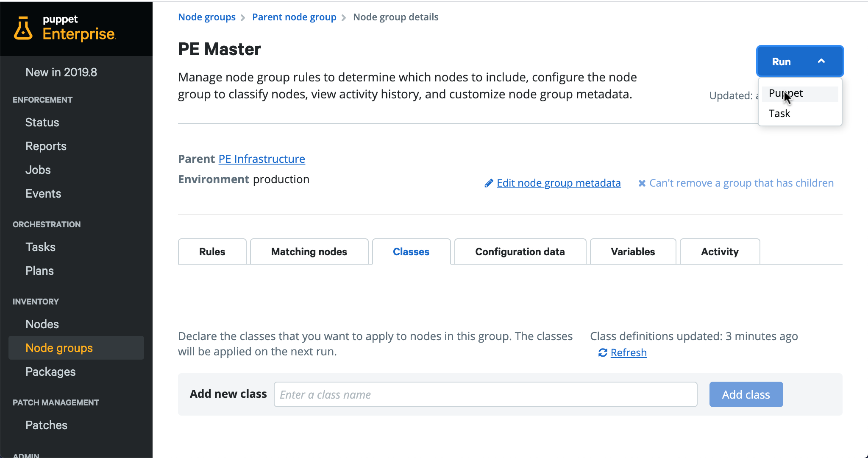The image size is (868, 458).
Task: Click the breadcrumb chevron after Parent node group
Action: coord(344,18)
